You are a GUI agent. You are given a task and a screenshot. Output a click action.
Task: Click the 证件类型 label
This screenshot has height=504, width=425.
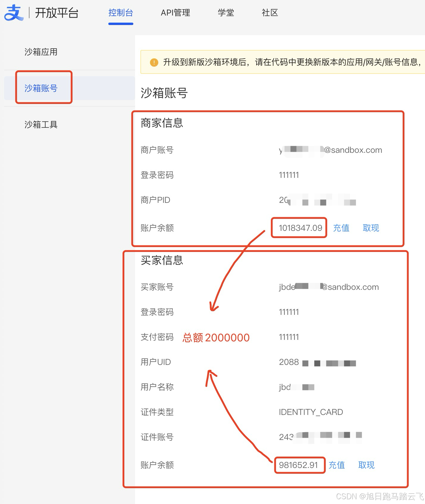[x=157, y=412]
